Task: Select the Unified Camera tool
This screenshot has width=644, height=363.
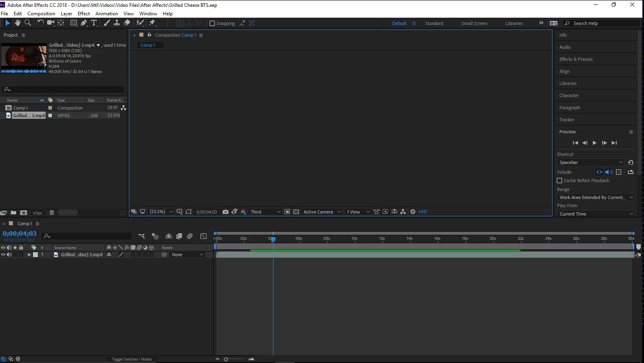Action: click(51, 23)
